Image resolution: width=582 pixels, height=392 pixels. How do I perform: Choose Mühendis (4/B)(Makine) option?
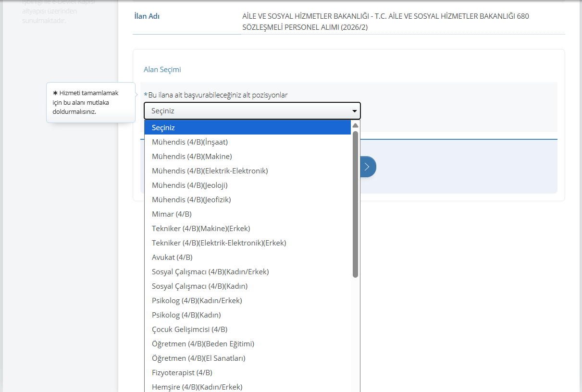pyautogui.click(x=248, y=156)
